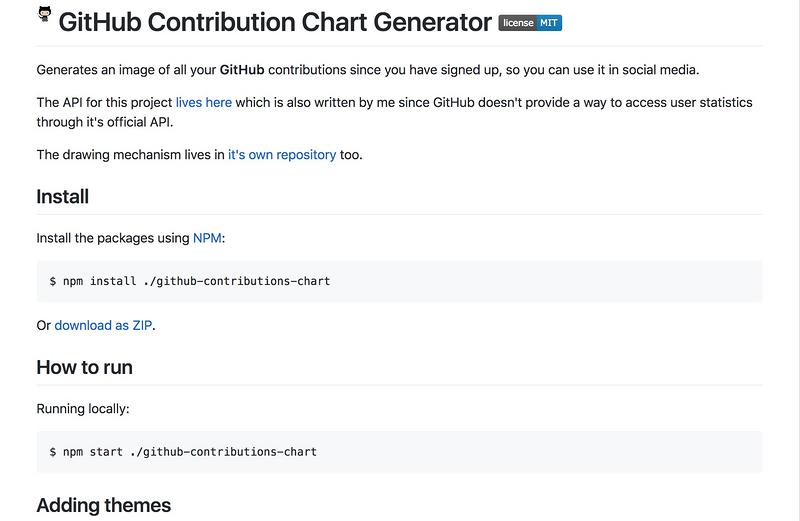Click the 'Install' section heading
This screenshot has height=521, width=800.
pos(62,197)
